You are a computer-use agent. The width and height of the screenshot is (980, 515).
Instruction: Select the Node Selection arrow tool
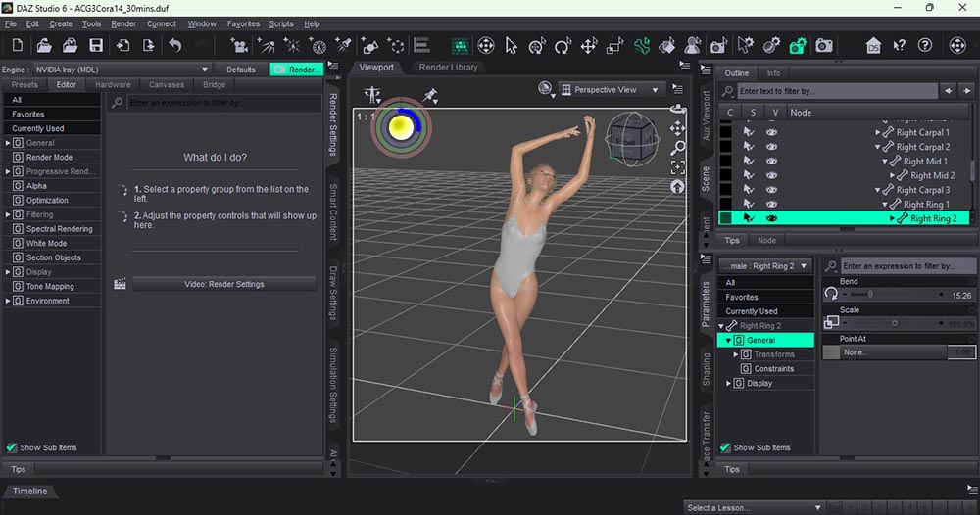512,46
